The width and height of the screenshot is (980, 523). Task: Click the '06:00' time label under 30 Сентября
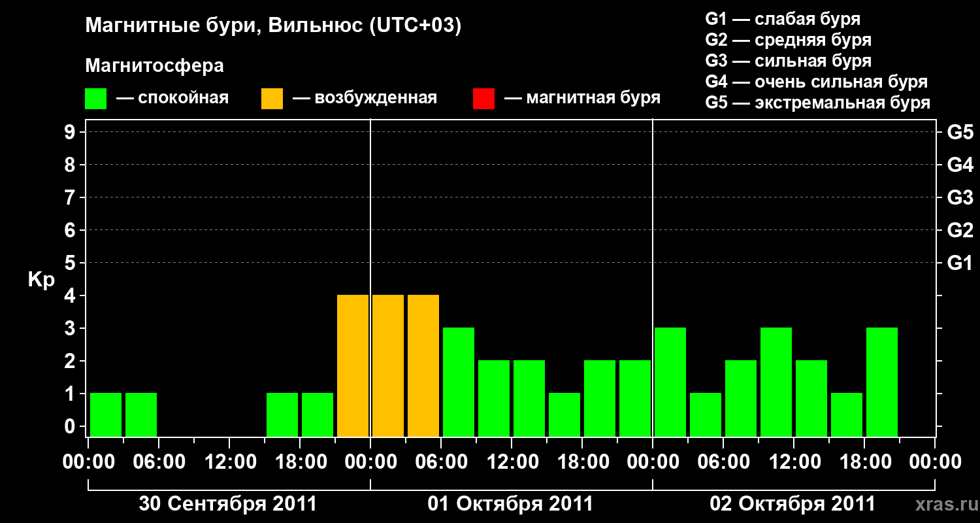159,462
